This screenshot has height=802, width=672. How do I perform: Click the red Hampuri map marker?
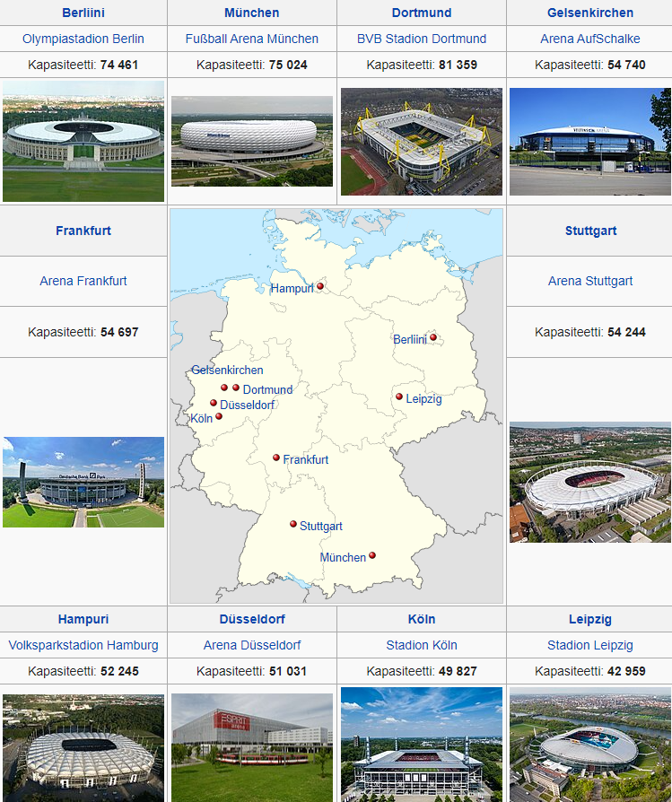(x=319, y=287)
